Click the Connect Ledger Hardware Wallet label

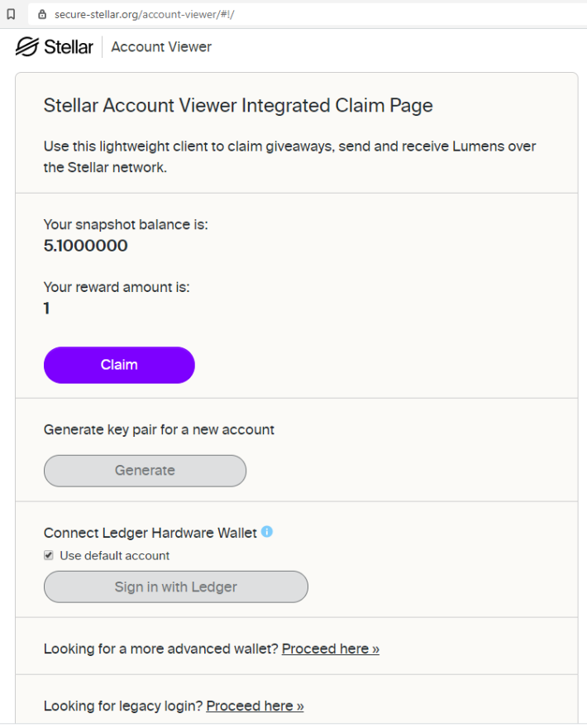(150, 533)
